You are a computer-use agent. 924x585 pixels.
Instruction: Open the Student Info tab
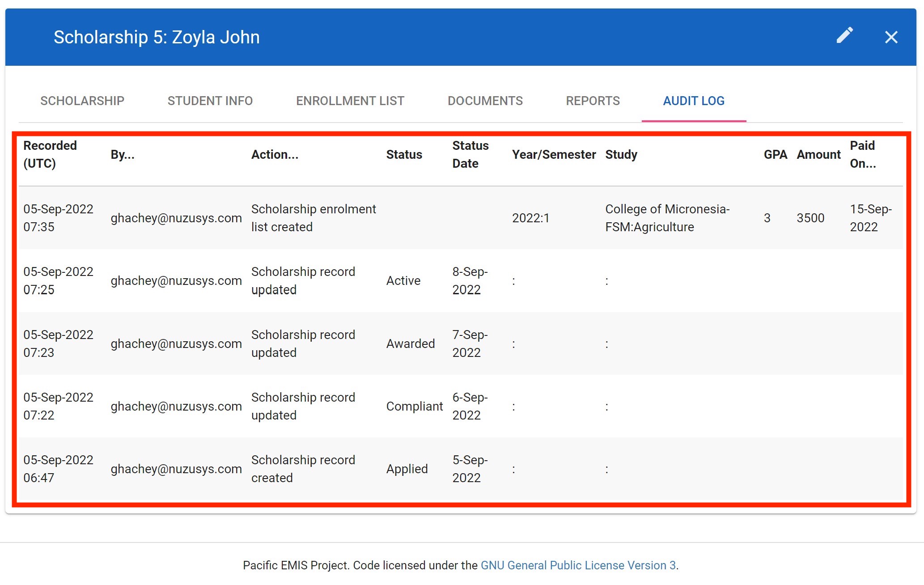coord(210,101)
